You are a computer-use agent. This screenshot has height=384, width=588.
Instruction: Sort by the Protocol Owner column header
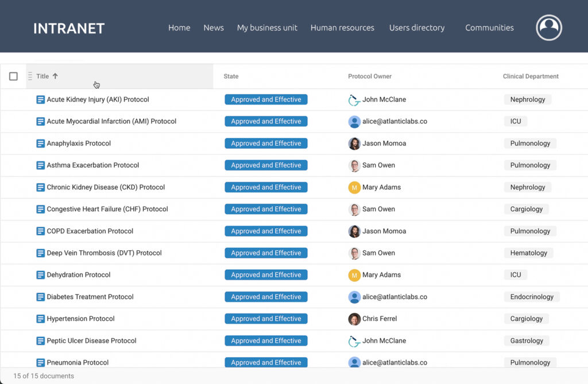370,76
